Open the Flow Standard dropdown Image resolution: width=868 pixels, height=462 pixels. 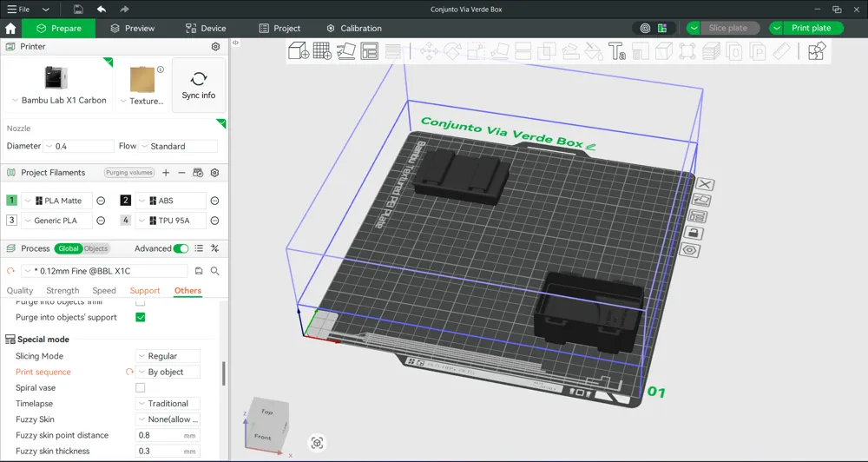point(178,146)
